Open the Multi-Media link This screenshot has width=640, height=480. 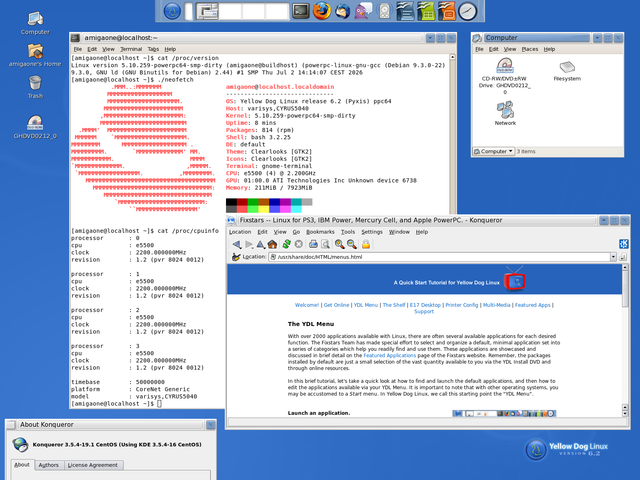[x=497, y=305]
